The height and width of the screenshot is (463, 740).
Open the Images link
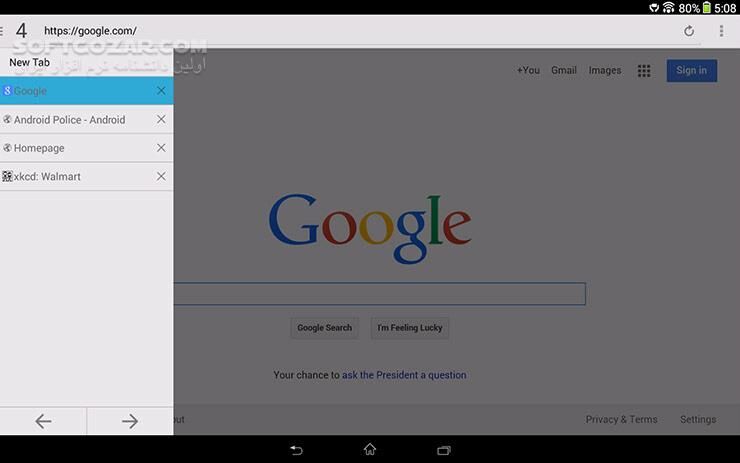(605, 70)
